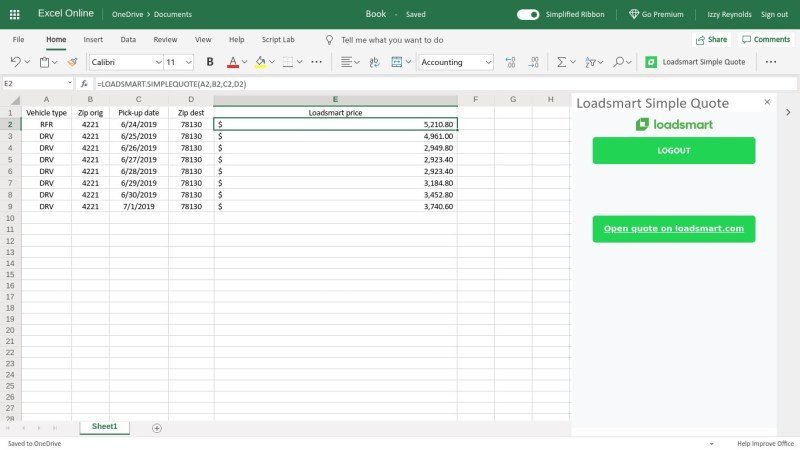Add a new sheet with plus icon

click(x=157, y=428)
